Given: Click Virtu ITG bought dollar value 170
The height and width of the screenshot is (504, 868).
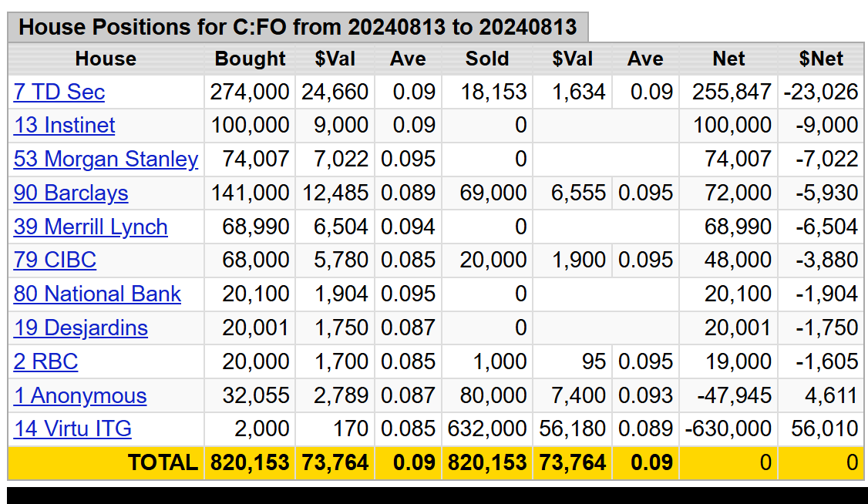Looking at the screenshot, I should (351, 428).
